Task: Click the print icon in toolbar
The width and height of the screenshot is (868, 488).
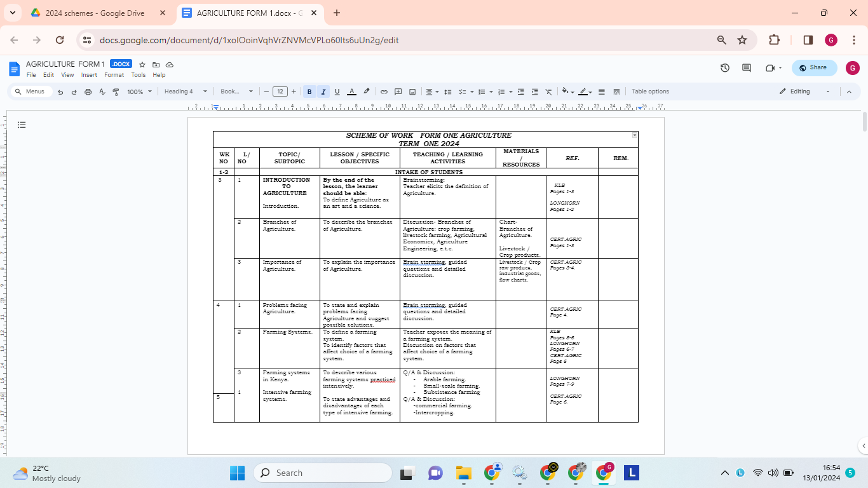Action: 88,91
